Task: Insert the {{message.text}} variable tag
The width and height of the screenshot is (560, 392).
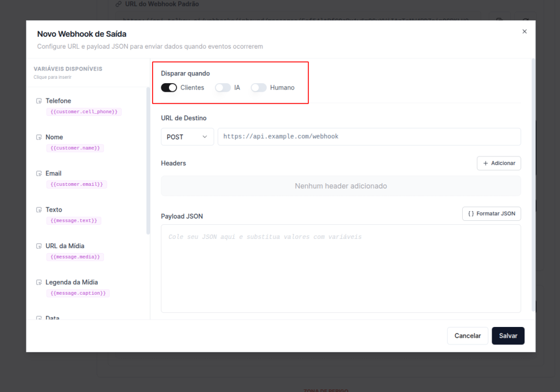Action: point(74,220)
